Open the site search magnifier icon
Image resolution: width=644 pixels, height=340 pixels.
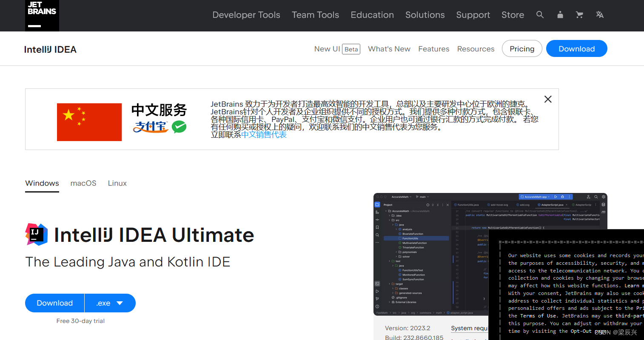click(x=540, y=15)
